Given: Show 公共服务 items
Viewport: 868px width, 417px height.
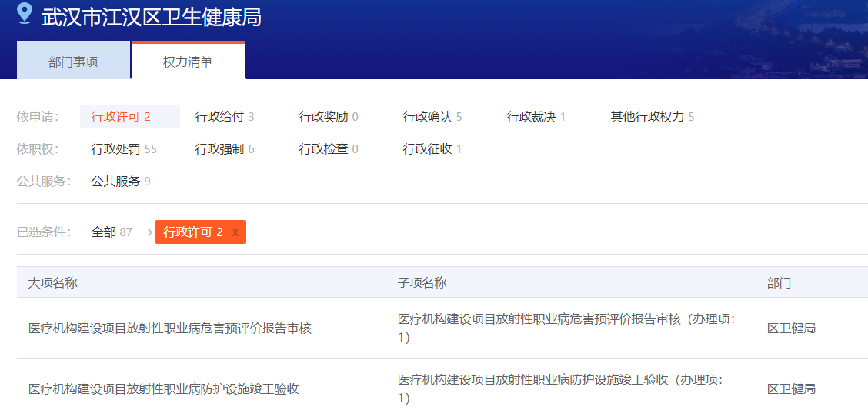Looking at the screenshot, I should [x=120, y=182].
